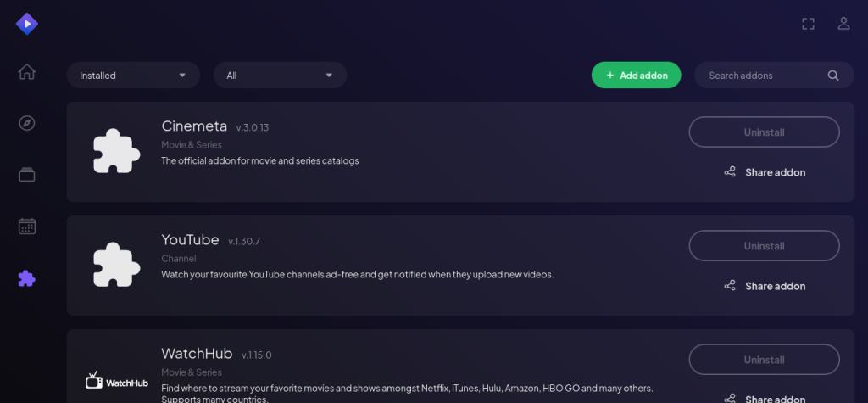Click the Cinemeta addon title

point(194,126)
